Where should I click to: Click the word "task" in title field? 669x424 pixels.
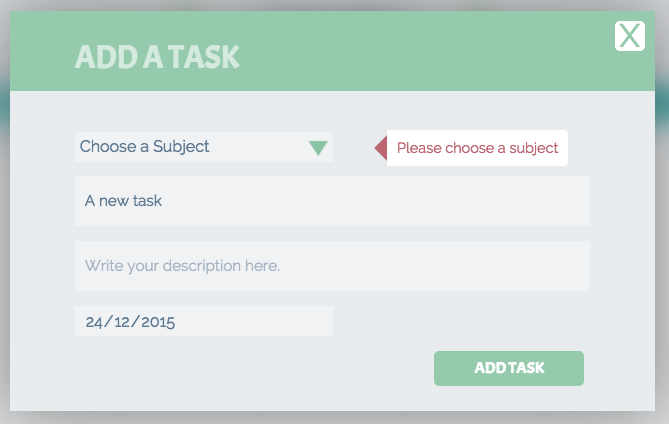145,201
